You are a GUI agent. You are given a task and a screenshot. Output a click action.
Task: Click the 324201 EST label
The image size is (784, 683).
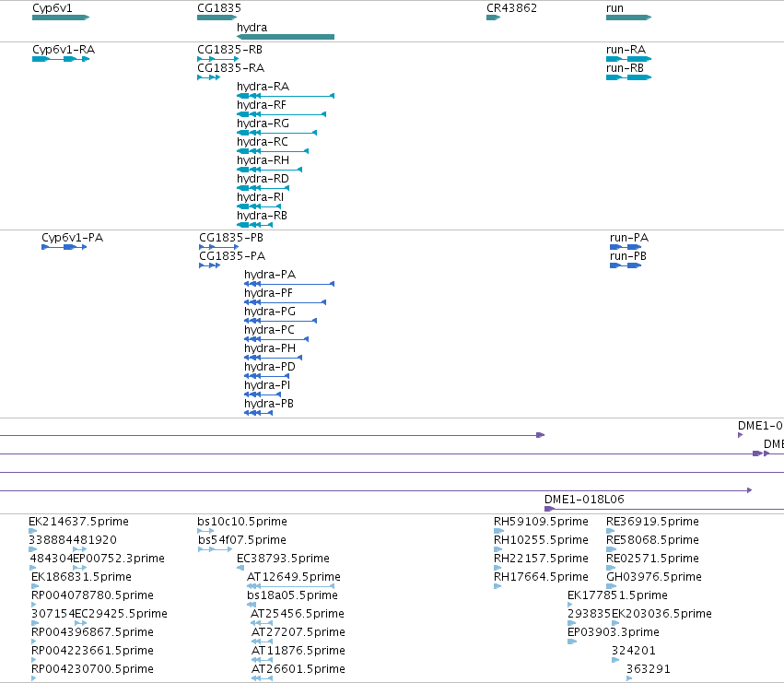(x=634, y=651)
